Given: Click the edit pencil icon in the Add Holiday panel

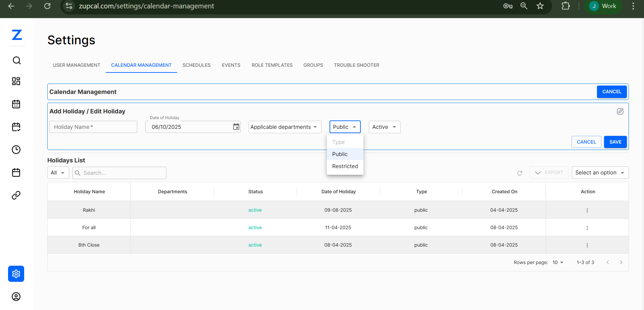Looking at the screenshot, I should click(x=620, y=111).
